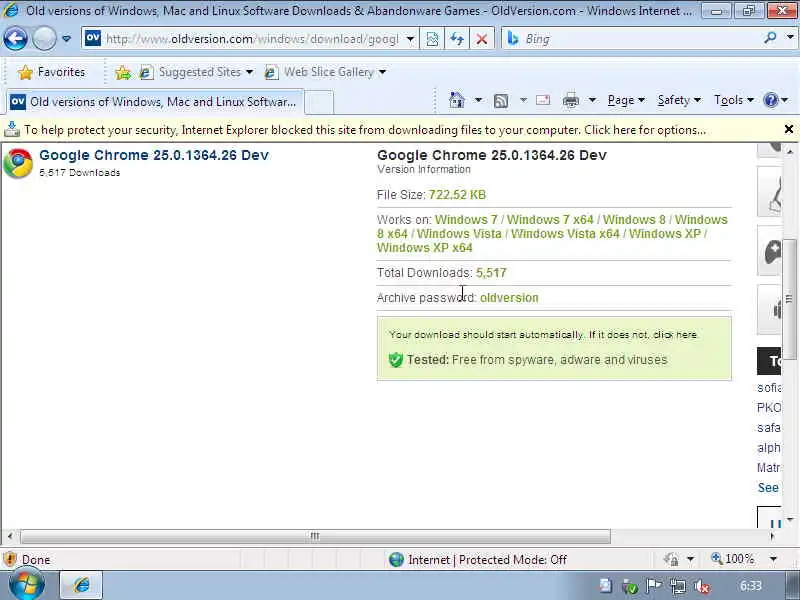Click the muted volume tray icon

(x=702, y=587)
